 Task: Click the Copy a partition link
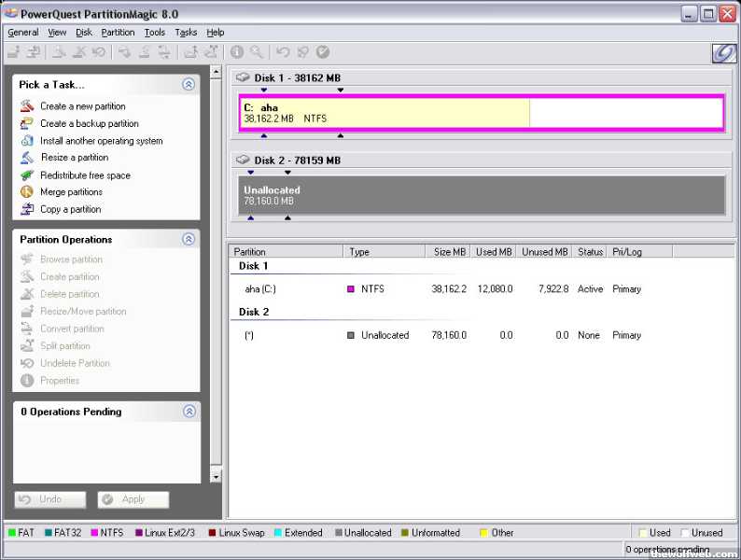pyautogui.click(x=70, y=209)
